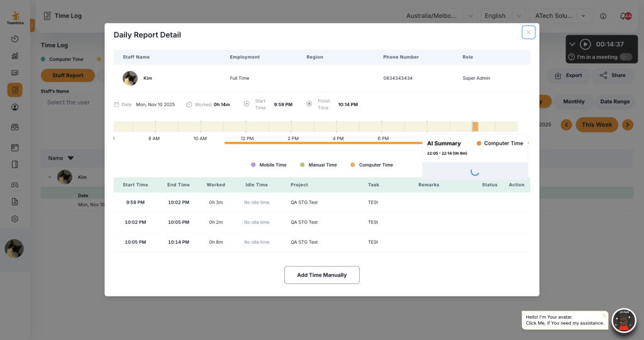Open the screenshots image icon in the sidebar
Screen dimensions: 644x340
tap(15, 73)
